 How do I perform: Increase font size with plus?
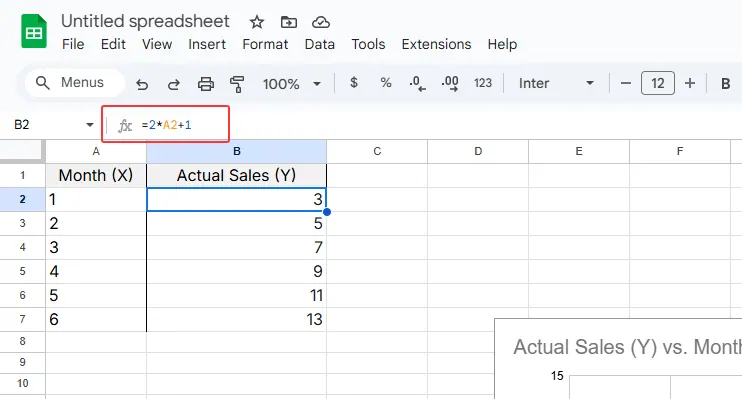pyautogui.click(x=690, y=83)
